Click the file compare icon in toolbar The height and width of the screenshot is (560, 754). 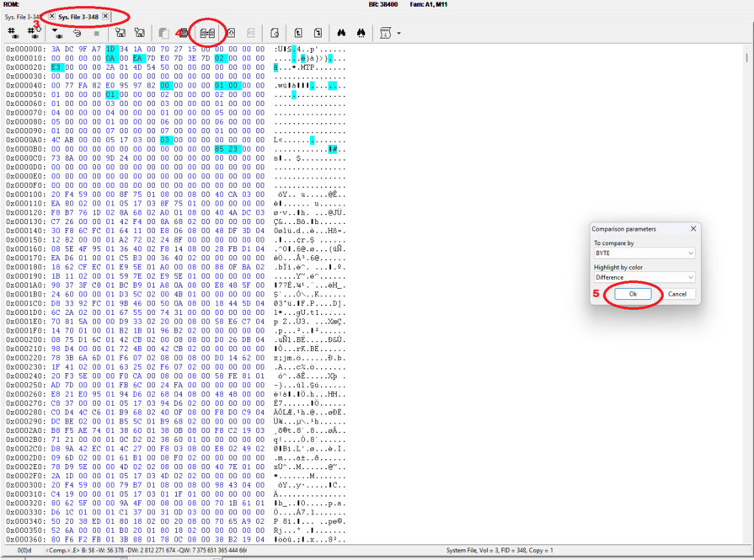pos(207,33)
